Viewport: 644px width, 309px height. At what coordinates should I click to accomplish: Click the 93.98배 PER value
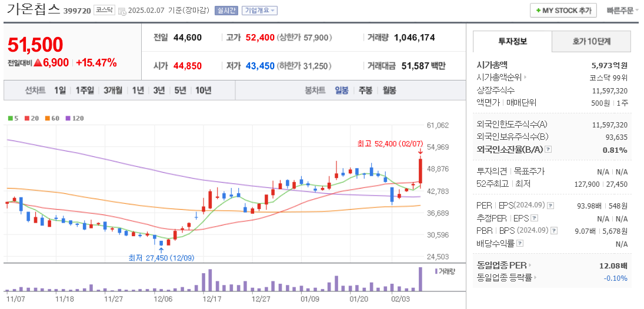pos(589,206)
